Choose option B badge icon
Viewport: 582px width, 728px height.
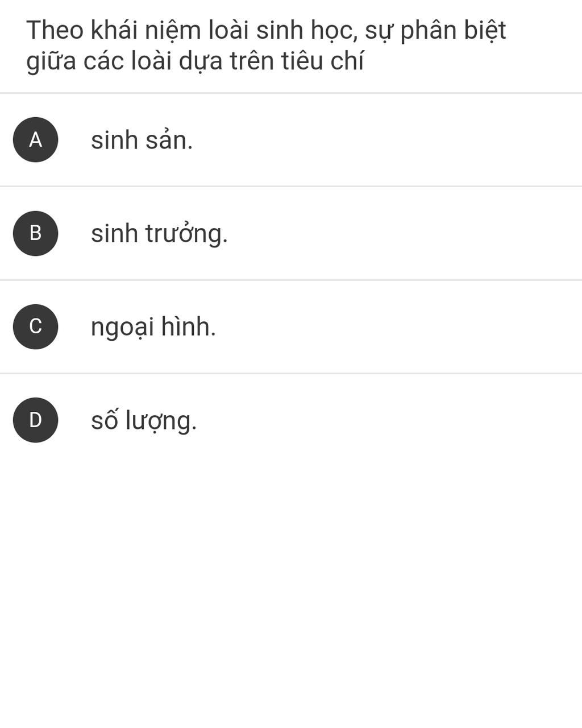(35, 233)
